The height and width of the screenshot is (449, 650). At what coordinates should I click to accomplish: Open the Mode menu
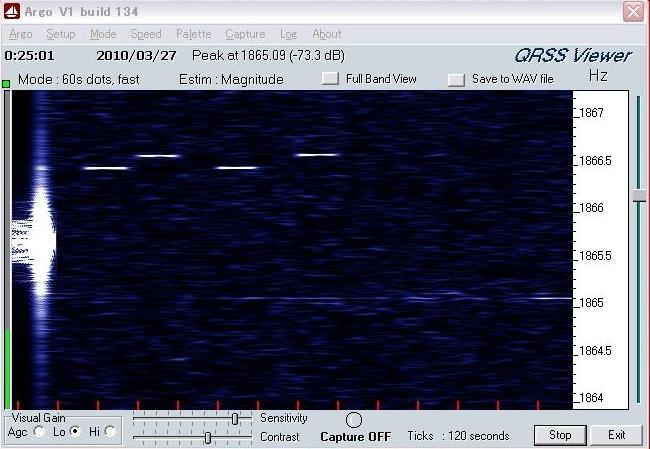coord(103,34)
